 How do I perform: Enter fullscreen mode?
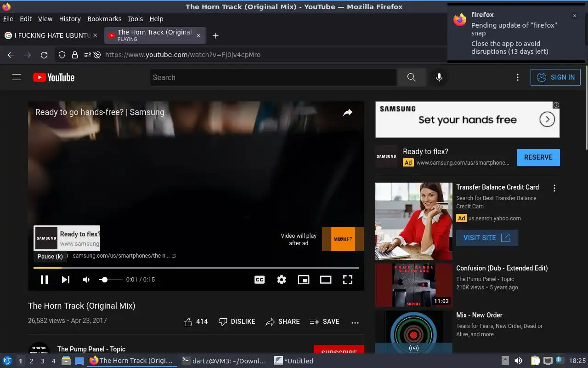point(348,280)
